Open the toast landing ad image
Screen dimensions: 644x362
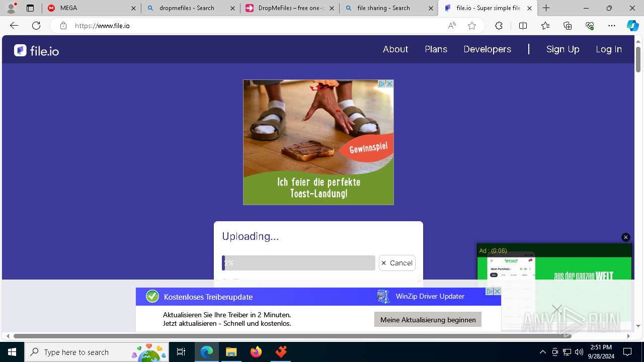[318, 142]
